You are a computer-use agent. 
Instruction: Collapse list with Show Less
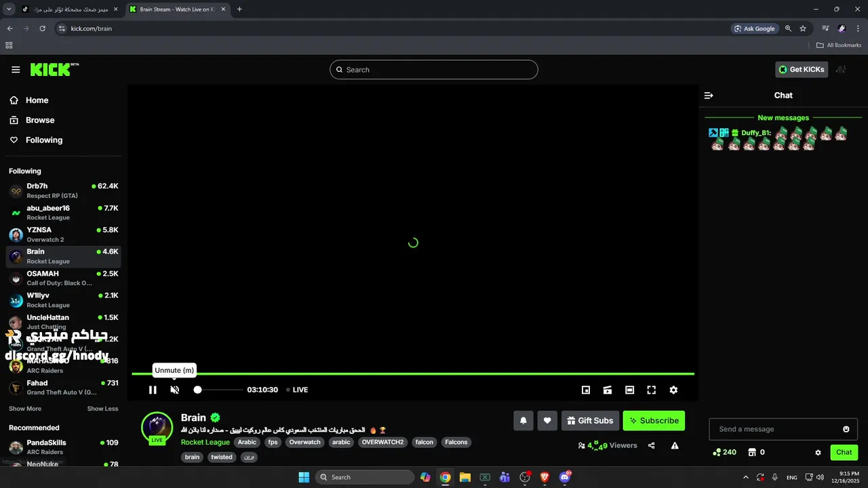point(102,409)
